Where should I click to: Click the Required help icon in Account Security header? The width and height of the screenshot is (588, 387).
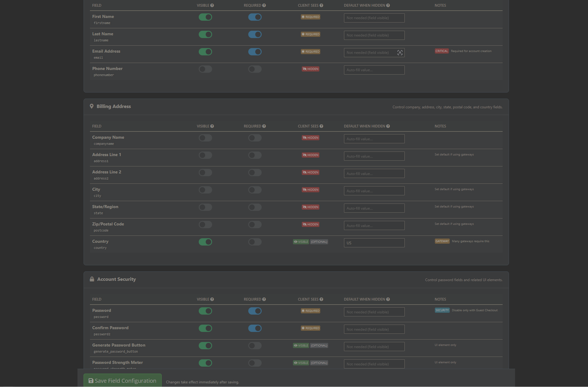[x=264, y=299]
